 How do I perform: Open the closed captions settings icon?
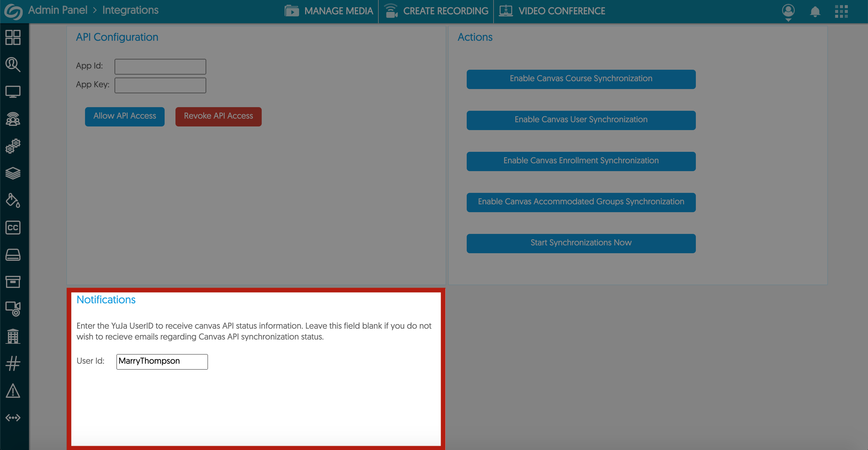13,227
